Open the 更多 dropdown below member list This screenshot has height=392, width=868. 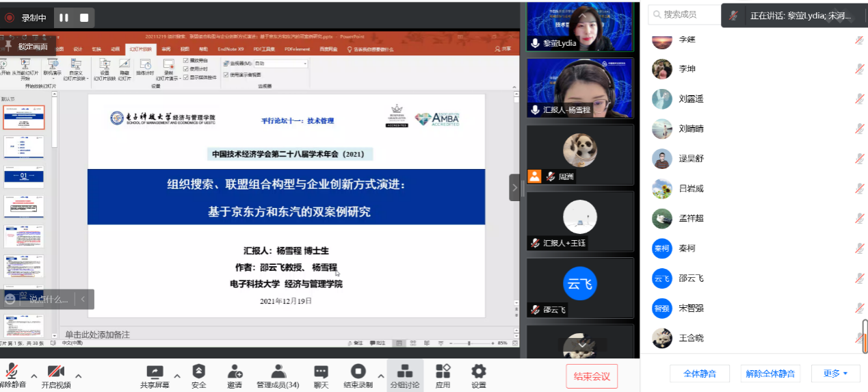(835, 374)
